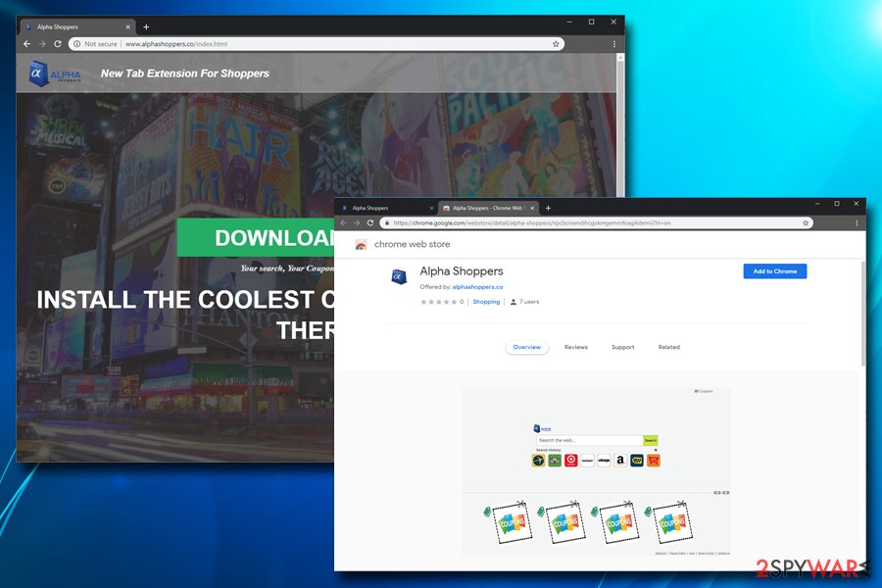This screenshot has height=588, width=882.
Task: Open the rear window's Chrome three-dot menu
Action: click(x=614, y=44)
